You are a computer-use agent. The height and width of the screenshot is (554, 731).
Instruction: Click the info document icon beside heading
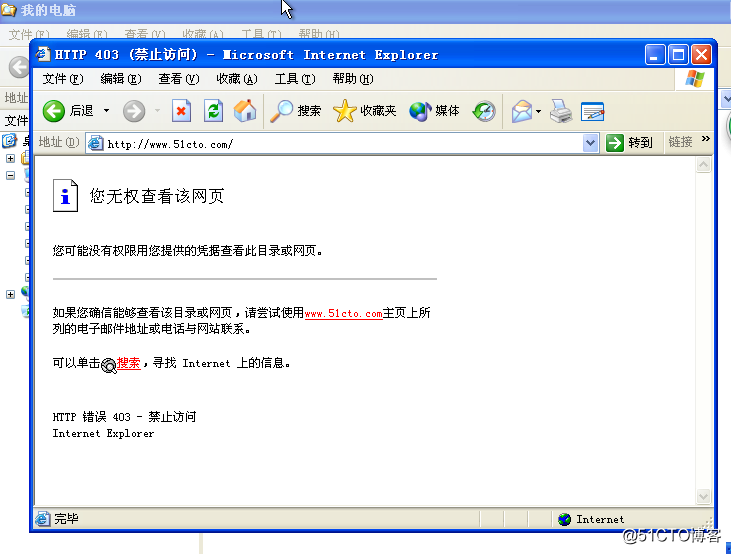pyautogui.click(x=65, y=195)
